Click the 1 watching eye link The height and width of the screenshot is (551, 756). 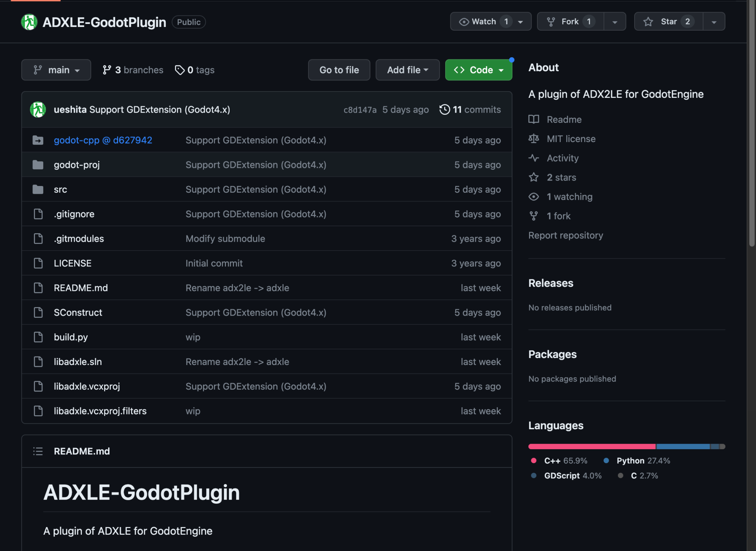pyautogui.click(x=569, y=197)
